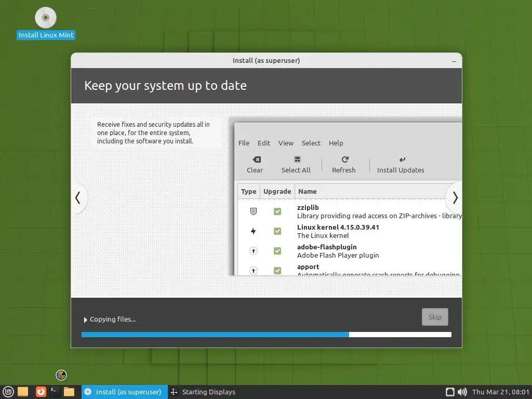The height and width of the screenshot is (399, 532).
Task: Advance to the next slideshow slide
Action: coord(455,198)
